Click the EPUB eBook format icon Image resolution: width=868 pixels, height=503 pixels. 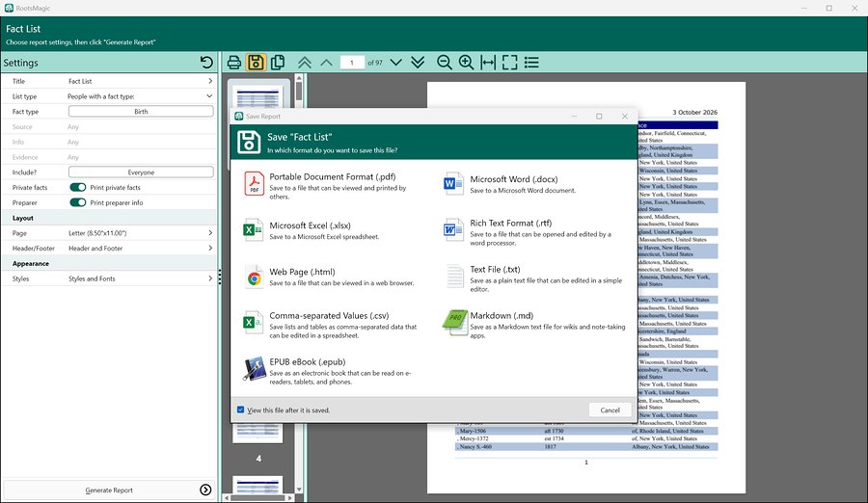tap(254, 369)
